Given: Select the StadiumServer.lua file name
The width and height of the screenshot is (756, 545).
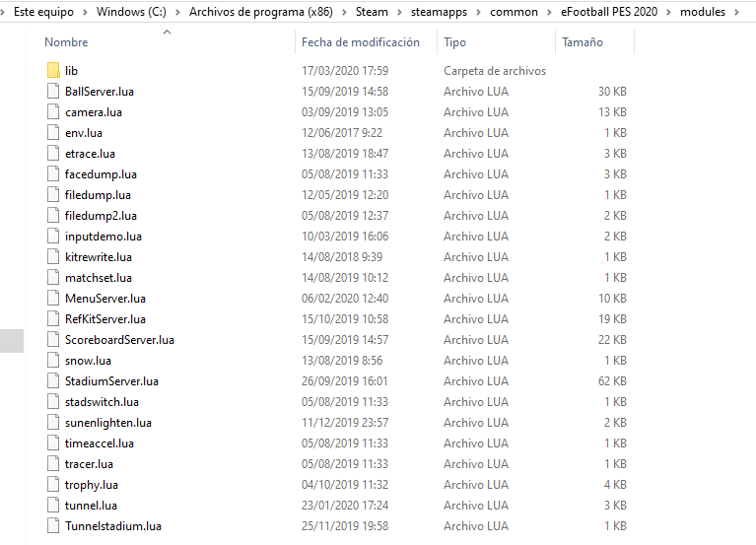Looking at the screenshot, I should (111, 381).
